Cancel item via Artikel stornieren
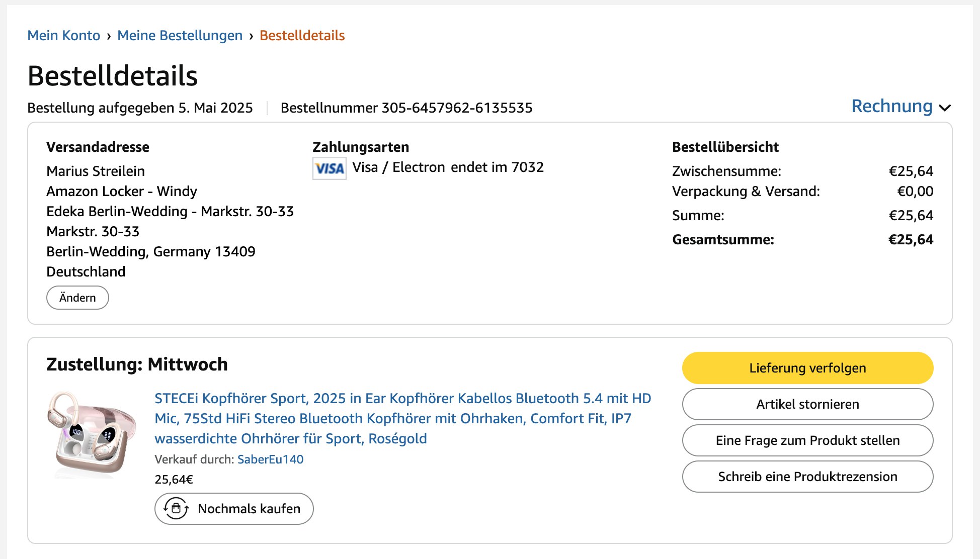 (x=807, y=404)
